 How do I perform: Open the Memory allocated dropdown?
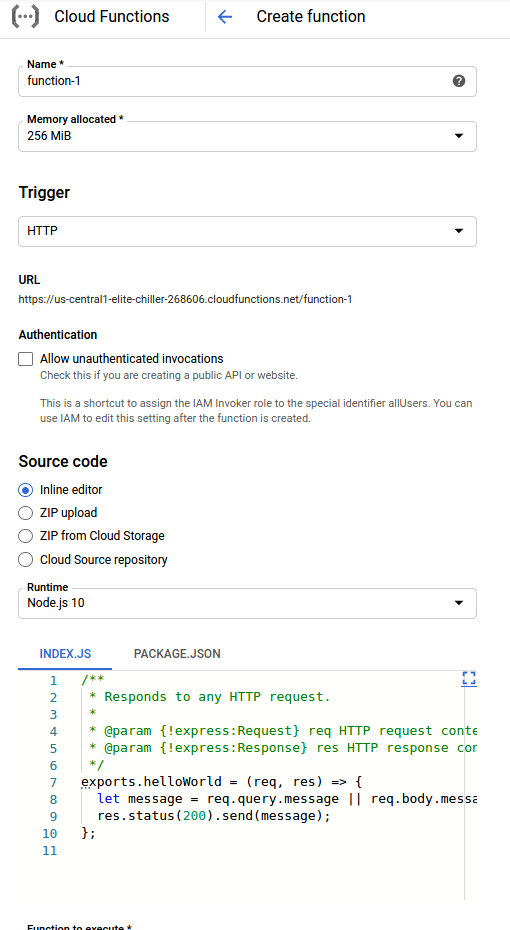[x=247, y=136]
